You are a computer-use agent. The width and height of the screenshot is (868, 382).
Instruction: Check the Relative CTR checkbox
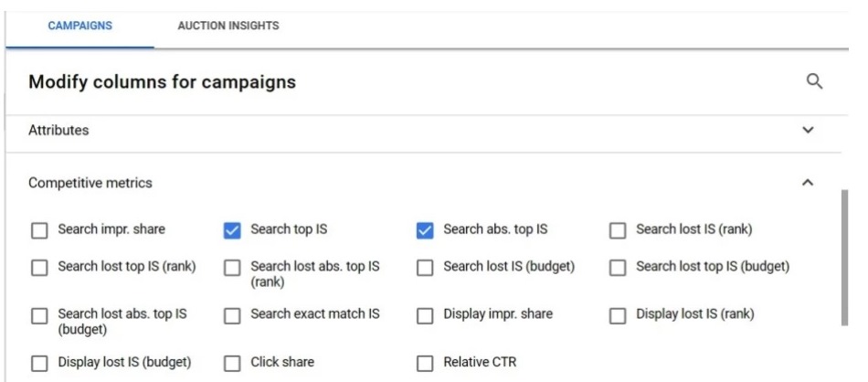[425, 362]
